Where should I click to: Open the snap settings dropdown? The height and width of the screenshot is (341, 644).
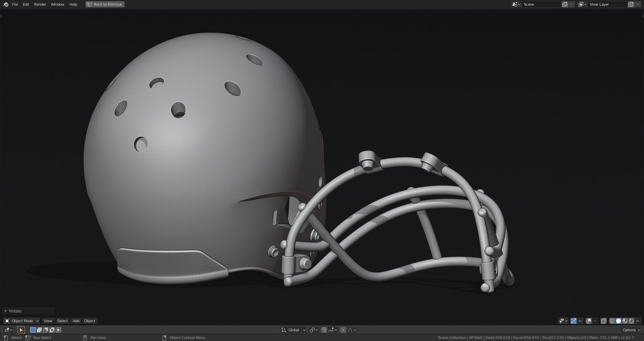click(x=333, y=330)
